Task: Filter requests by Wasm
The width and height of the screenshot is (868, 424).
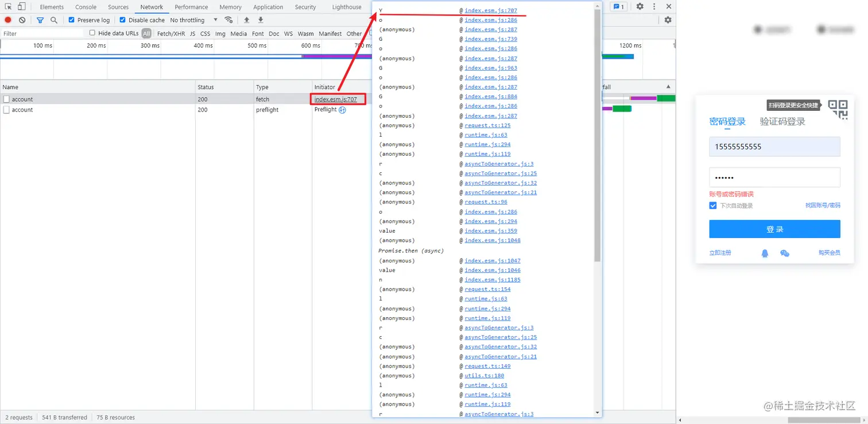Action: (306, 33)
